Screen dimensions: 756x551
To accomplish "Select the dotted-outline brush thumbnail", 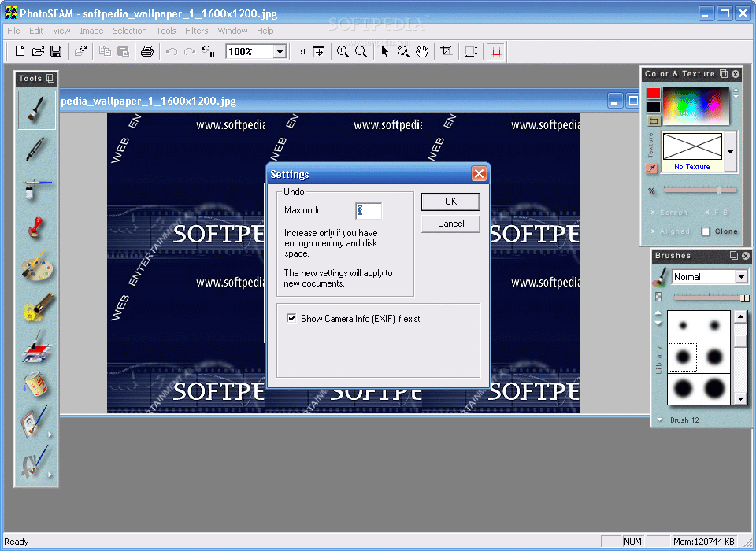I will 683,357.
